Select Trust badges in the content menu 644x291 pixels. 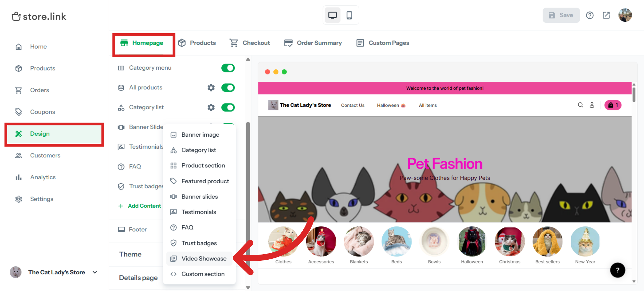pos(199,243)
